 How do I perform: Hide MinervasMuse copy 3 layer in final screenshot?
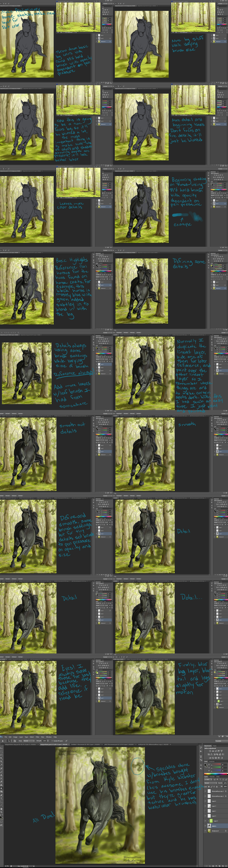click(205, 791)
